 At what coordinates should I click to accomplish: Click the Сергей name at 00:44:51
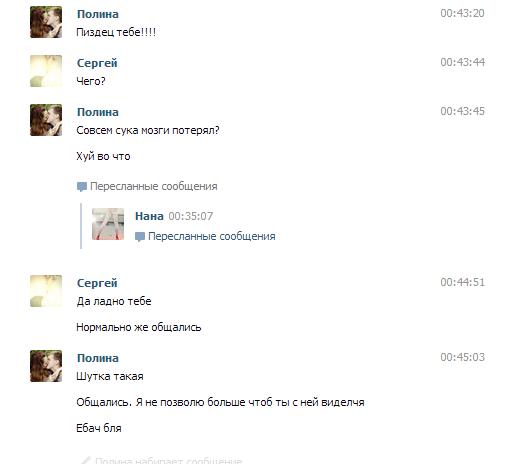coord(97,283)
